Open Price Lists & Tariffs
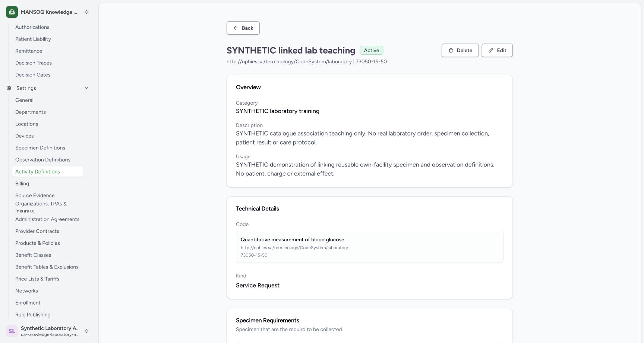The image size is (644, 343). [37, 279]
